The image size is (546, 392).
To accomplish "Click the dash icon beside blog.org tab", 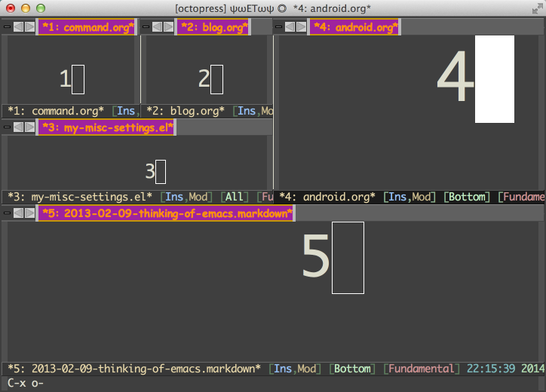I will tap(146, 27).
